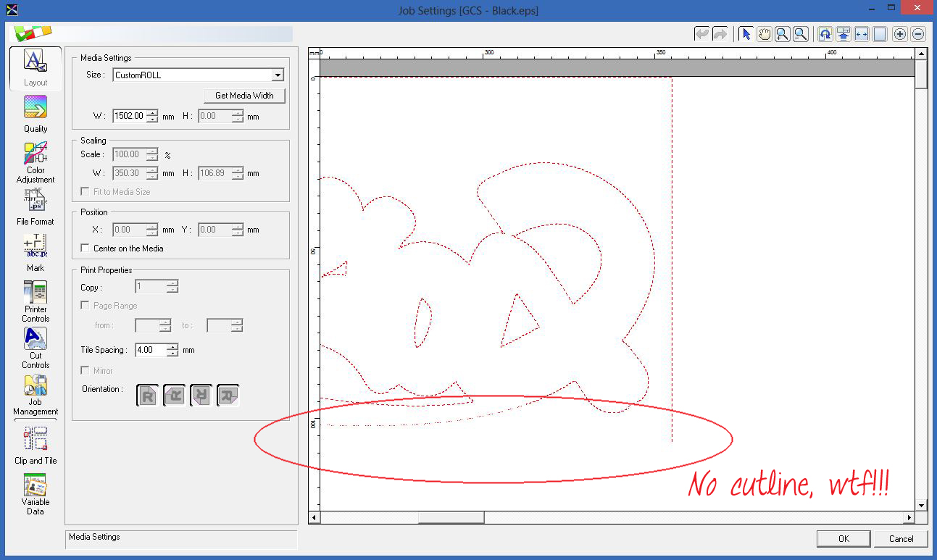Switch to the Layout tab
The width and height of the screenshot is (937, 560).
click(35, 68)
